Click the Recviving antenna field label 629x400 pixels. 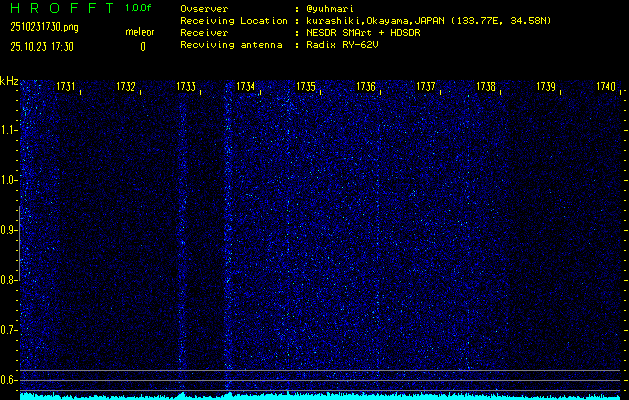tap(231, 45)
